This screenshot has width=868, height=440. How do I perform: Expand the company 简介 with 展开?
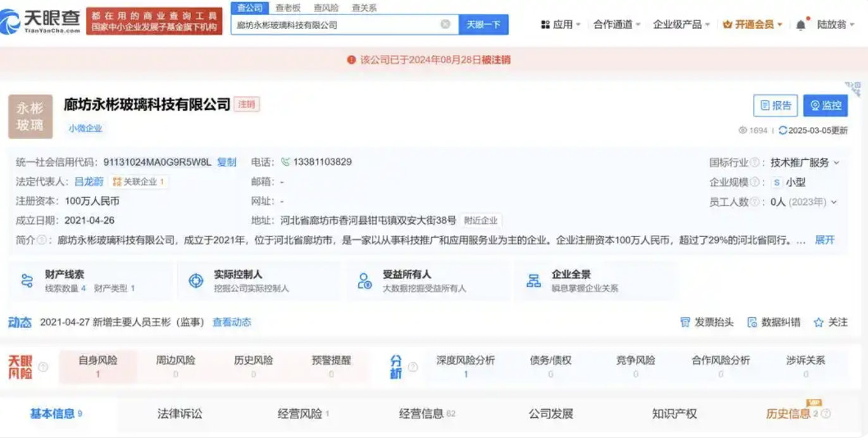[x=824, y=240]
